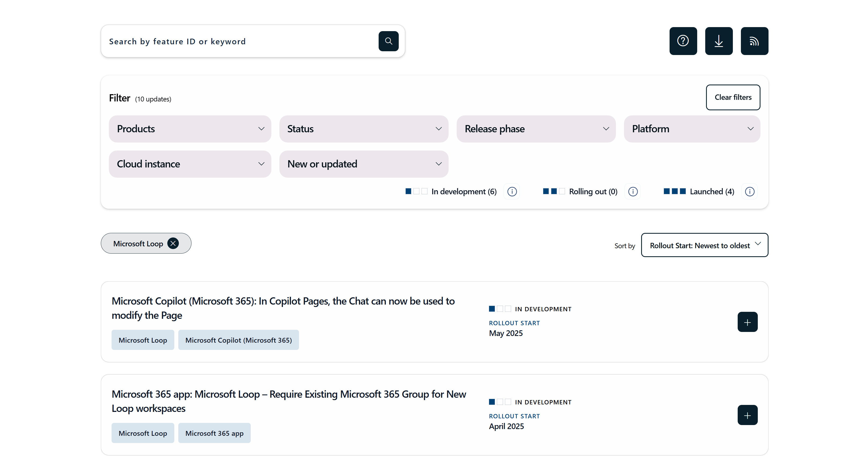The image size is (868, 461).
Task: Change the Rollout Start sort order
Action: pos(704,245)
